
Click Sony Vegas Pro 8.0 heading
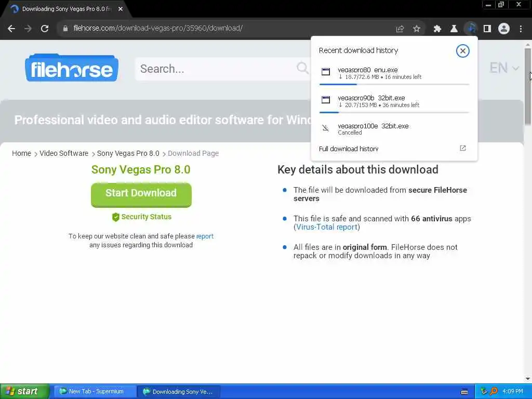click(141, 170)
